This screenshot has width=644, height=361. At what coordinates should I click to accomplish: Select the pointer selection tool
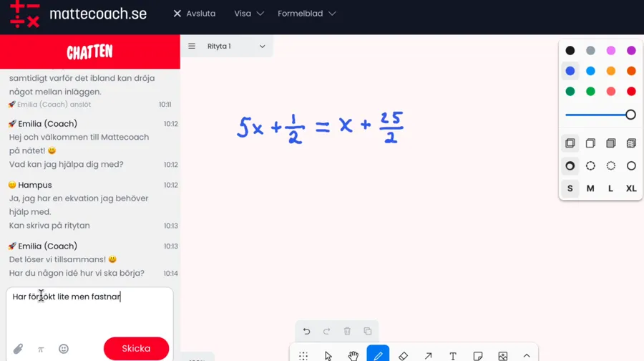(x=328, y=356)
